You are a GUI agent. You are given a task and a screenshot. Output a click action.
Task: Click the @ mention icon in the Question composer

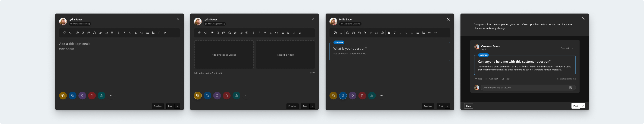pos(348,33)
